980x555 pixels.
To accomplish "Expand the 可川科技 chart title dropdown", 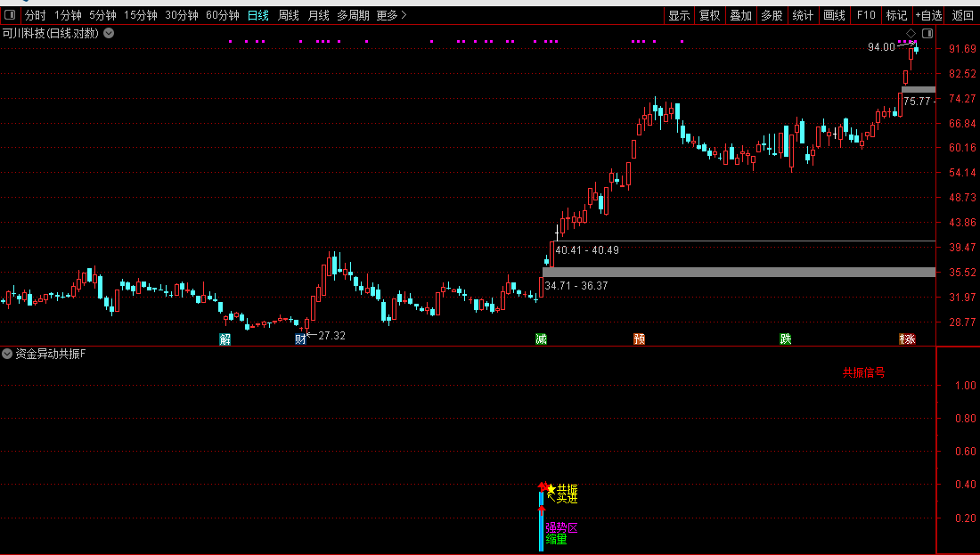I will pos(109,33).
